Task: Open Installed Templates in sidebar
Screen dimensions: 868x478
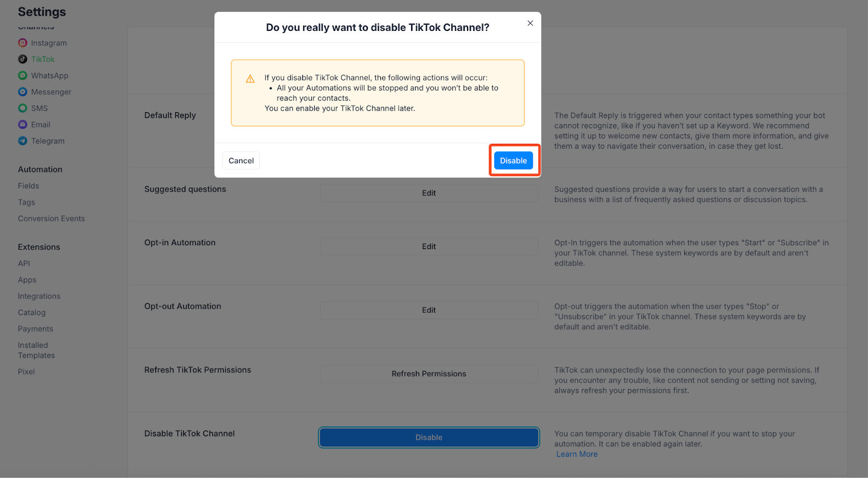Action: (x=36, y=350)
